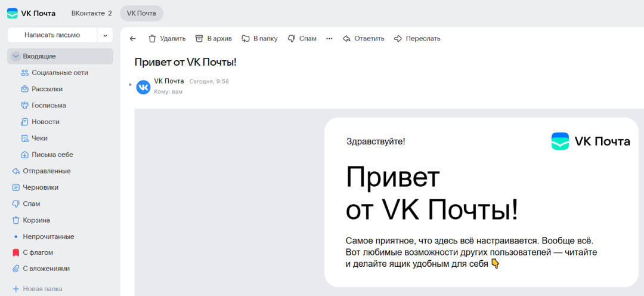Click the В архив button
Viewport: 644px width, 296px height.
click(x=213, y=39)
